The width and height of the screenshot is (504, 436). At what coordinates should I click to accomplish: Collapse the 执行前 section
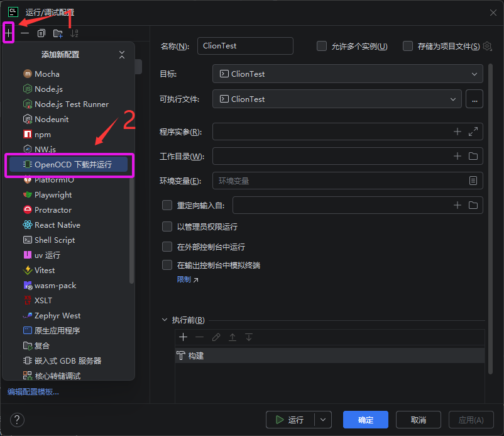(165, 320)
